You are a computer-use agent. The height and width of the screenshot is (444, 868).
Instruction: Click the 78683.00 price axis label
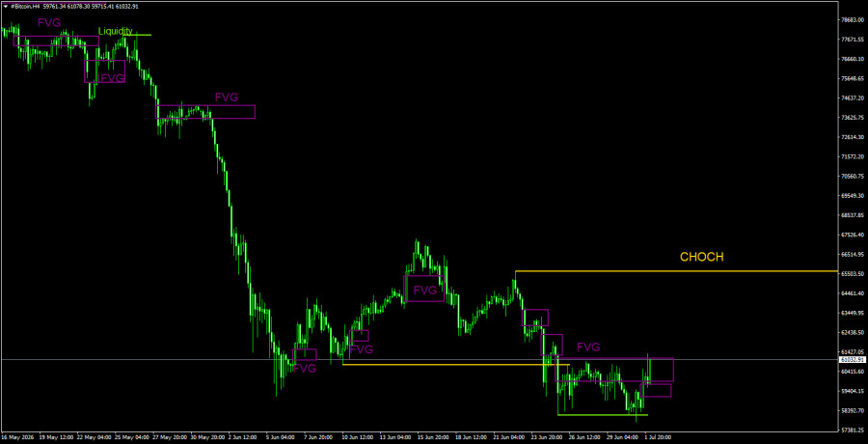point(852,20)
